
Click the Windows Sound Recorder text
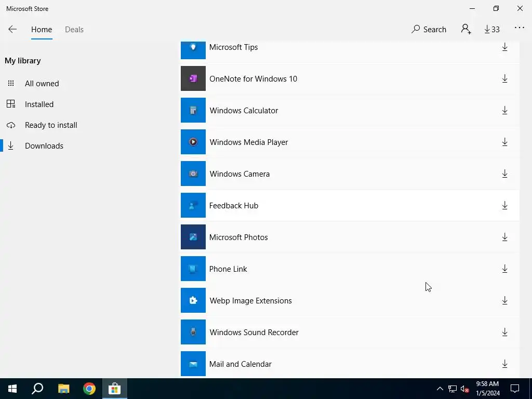(x=254, y=332)
